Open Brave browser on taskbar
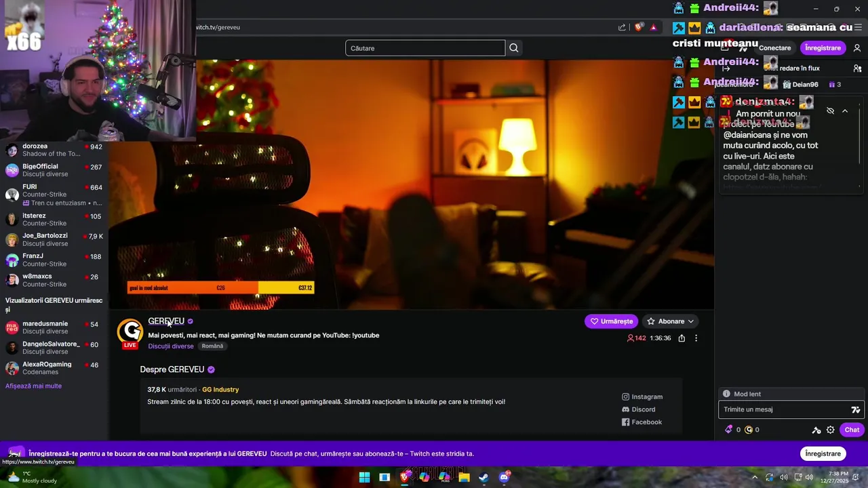Viewport: 868px width, 488px height. [405, 477]
